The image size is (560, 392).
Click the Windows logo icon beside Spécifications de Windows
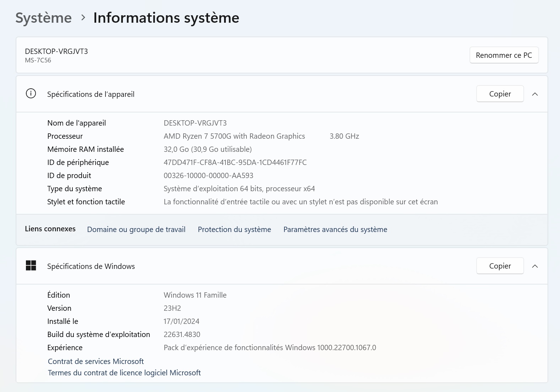pyautogui.click(x=31, y=266)
